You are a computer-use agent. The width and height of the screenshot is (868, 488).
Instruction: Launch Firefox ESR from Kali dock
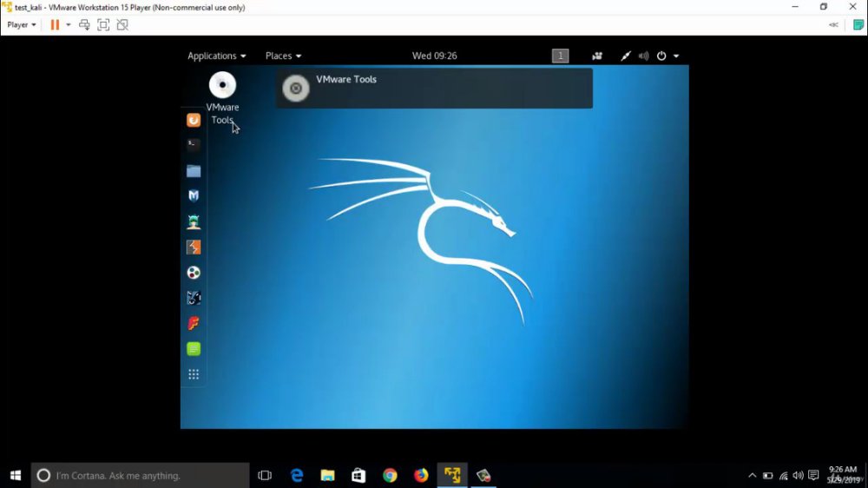pyautogui.click(x=194, y=120)
